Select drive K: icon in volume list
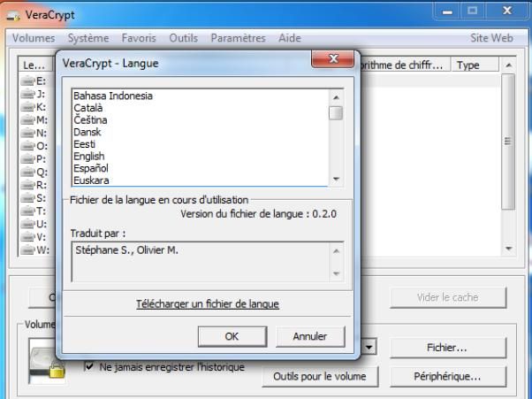Screen dimensions: 532x399 (27, 107)
